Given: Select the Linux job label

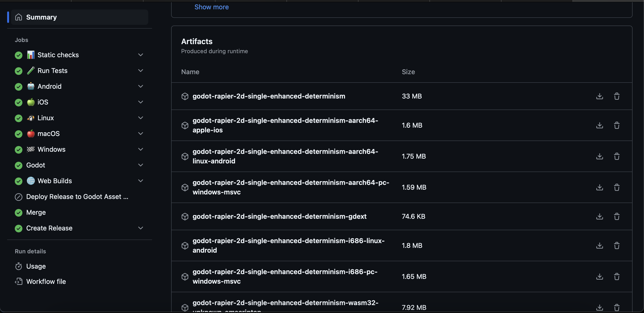Looking at the screenshot, I should pos(46,118).
